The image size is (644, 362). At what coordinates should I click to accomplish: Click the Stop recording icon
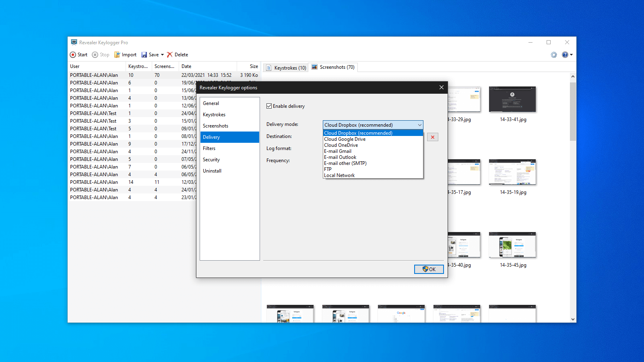(x=95, y=55)
